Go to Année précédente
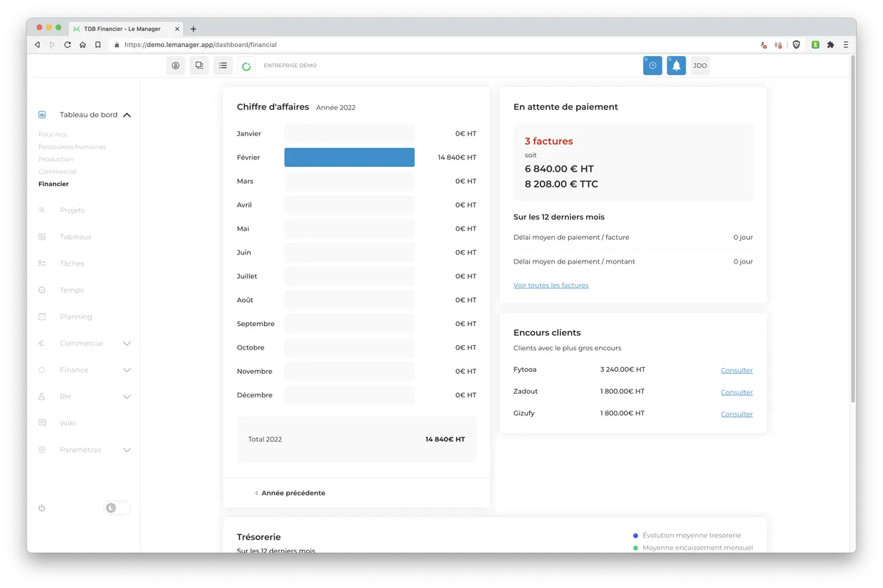Image resolution: width=883 pixels, height=588 pixels. pyautogui.click(x=290, y=493)
